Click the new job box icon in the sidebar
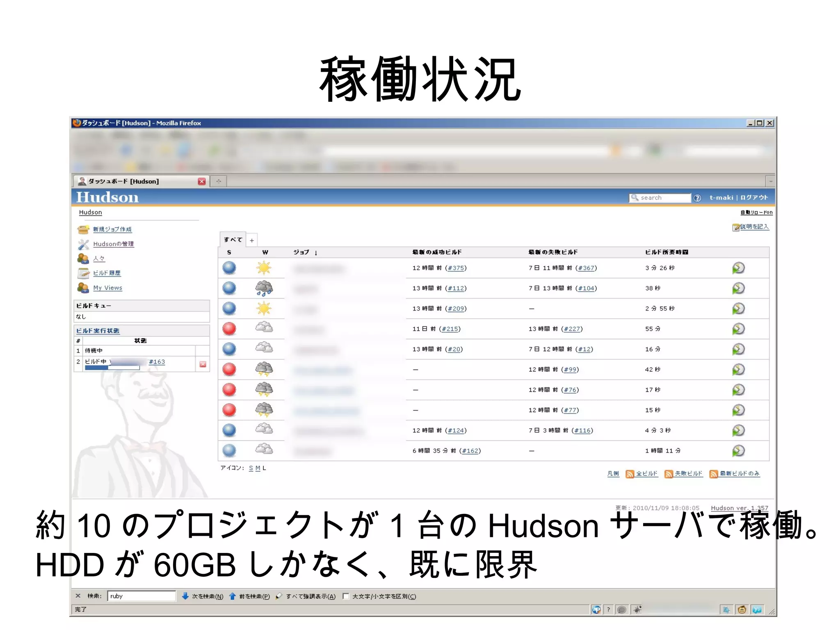This screenshot has width=840, height=630. pos(83,229)
